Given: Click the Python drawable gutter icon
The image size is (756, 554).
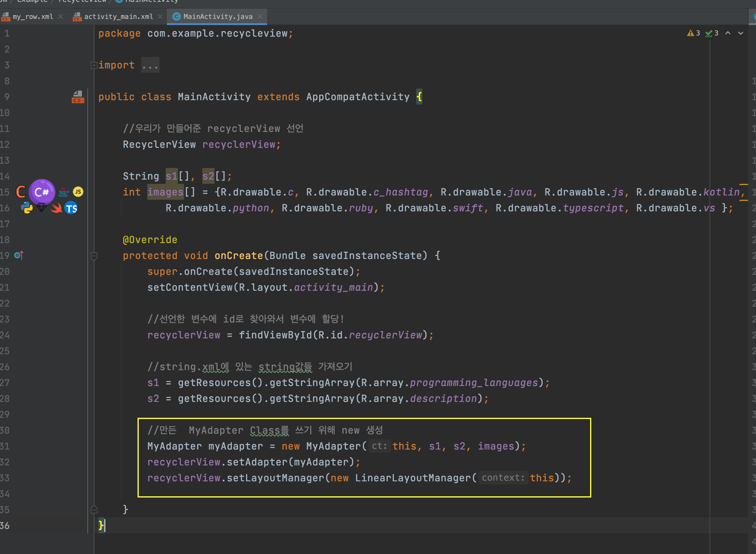Looking at the screenshot, I should point(27,208).
